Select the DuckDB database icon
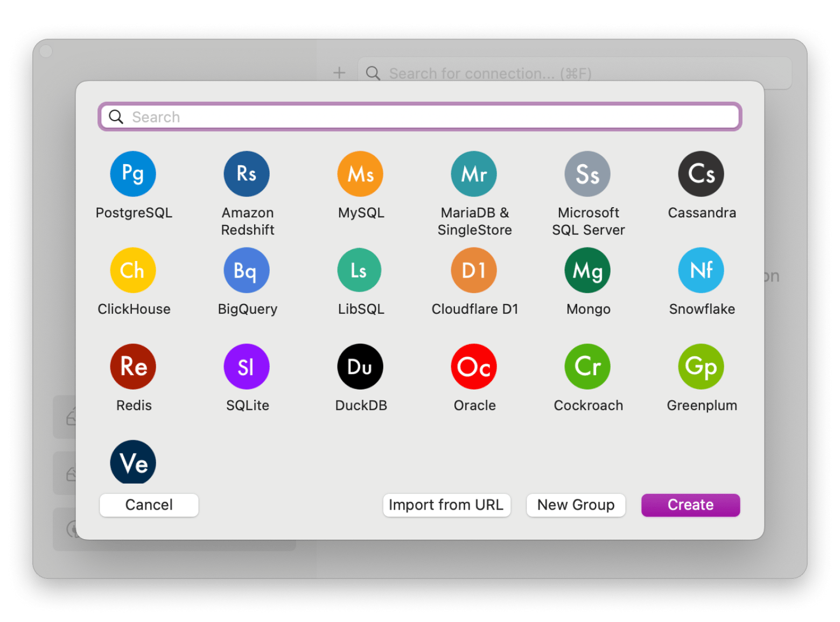 360,366
